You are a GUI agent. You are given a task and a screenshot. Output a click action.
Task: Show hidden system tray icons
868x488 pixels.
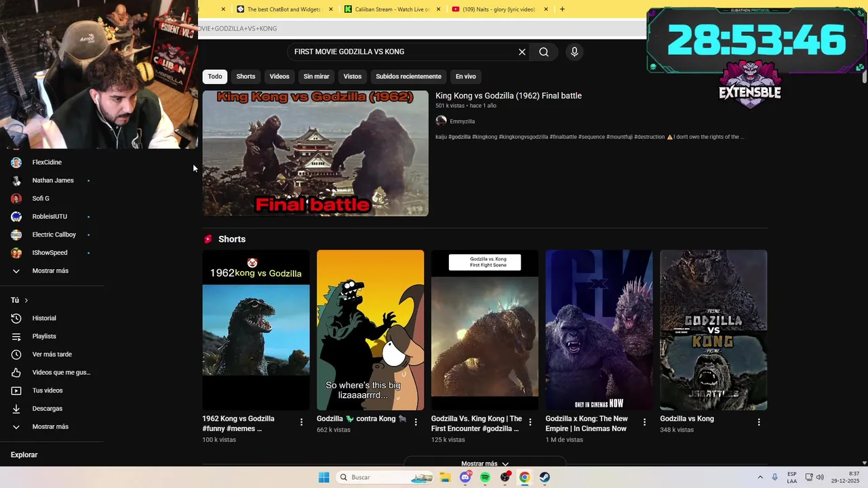[760, 477]
